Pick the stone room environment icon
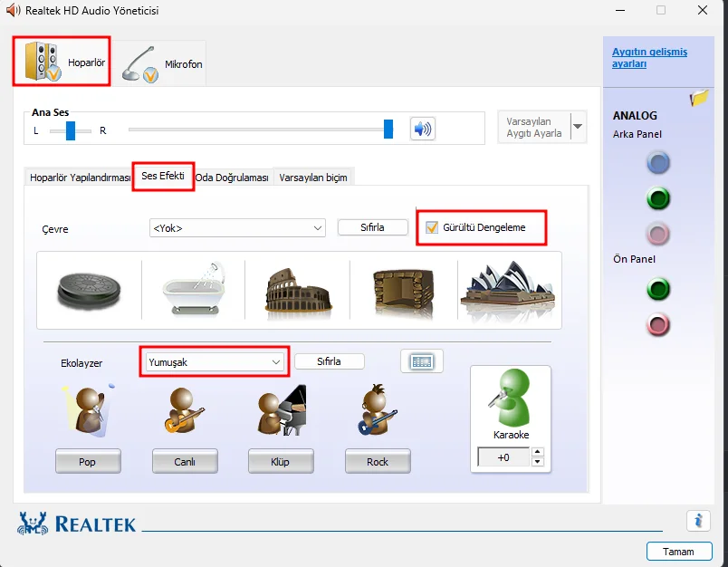Image resolution: width=728 pixels, height=567 pixels. (x=403, y=293)
